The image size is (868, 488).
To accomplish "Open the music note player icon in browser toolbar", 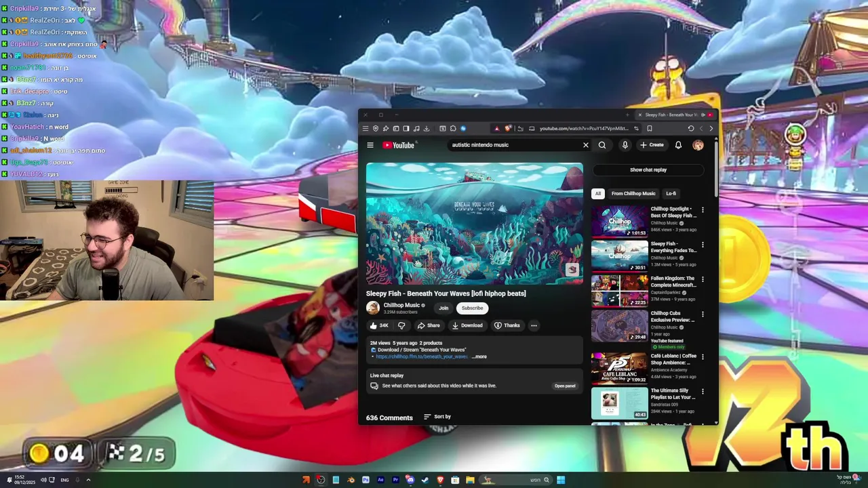I will pyautogui.click(x=416, y=128).
